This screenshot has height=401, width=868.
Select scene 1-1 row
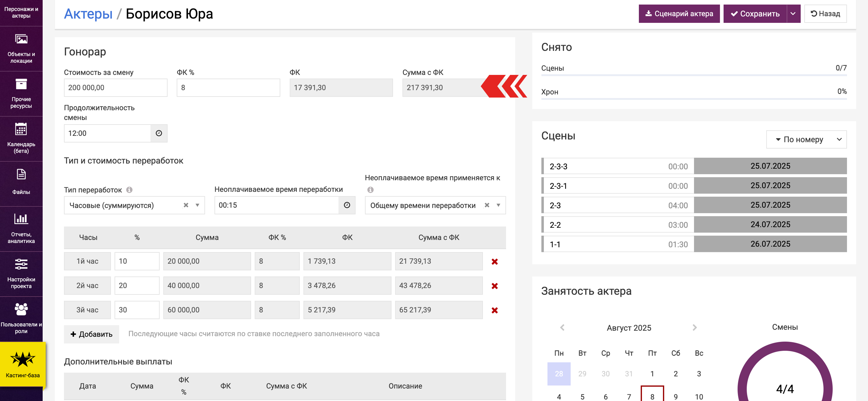[694, 244]
